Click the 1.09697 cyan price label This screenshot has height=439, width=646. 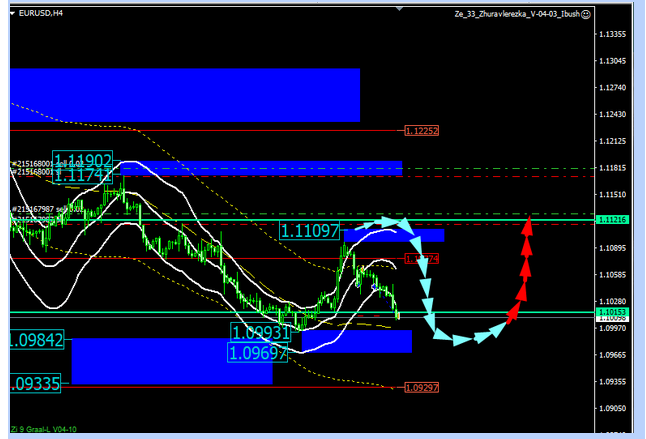(x=257, y=352)
